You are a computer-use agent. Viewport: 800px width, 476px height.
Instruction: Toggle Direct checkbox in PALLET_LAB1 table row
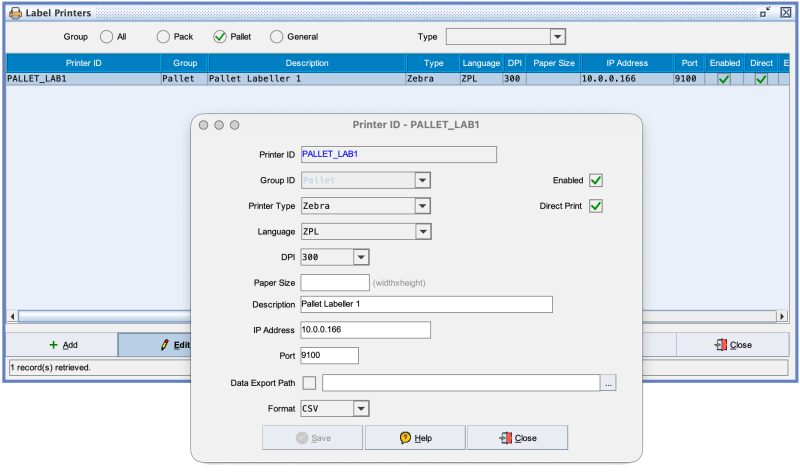click(x=761, y=79)
